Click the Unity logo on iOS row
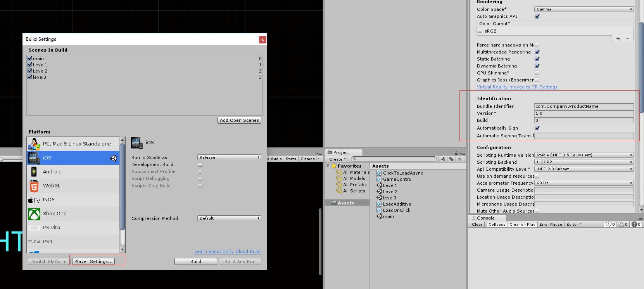Screen dimensions: 644x289 click(113, 158)
